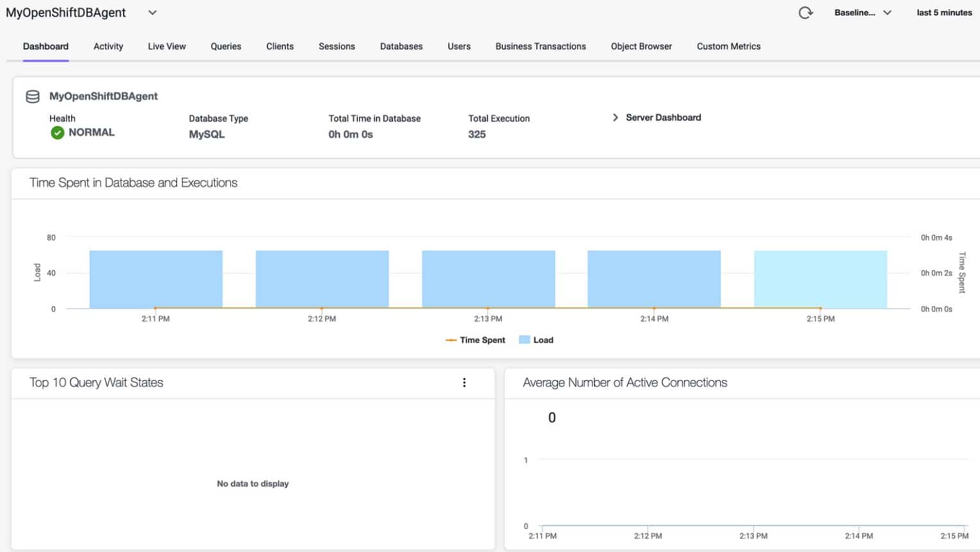Viewport: 980px width, 552px height.
Task: Select the Users tab
Action: (459, 46)
